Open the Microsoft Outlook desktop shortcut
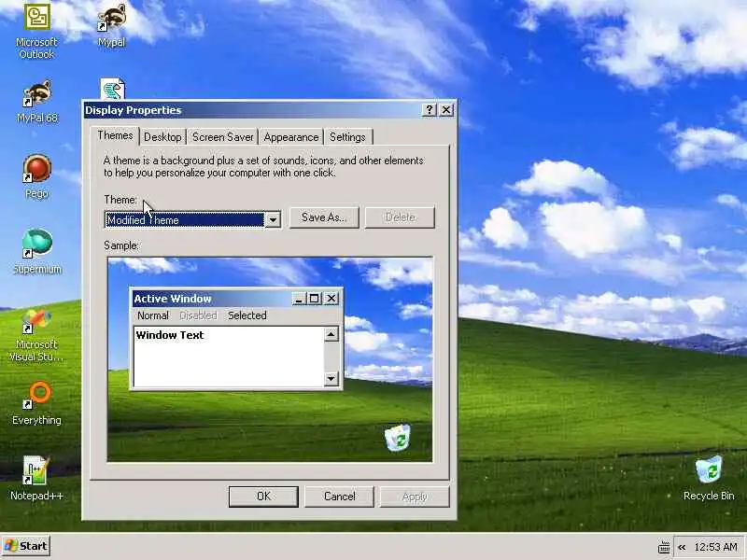This screenshot has height=560, width=747. (x=36, y=32)
